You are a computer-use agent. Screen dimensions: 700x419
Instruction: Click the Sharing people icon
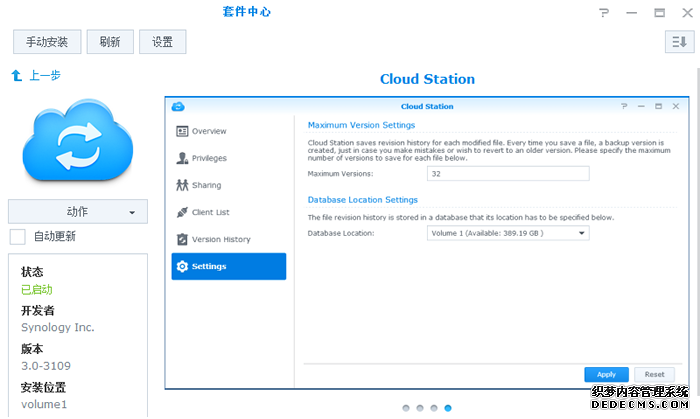[182, 185]
